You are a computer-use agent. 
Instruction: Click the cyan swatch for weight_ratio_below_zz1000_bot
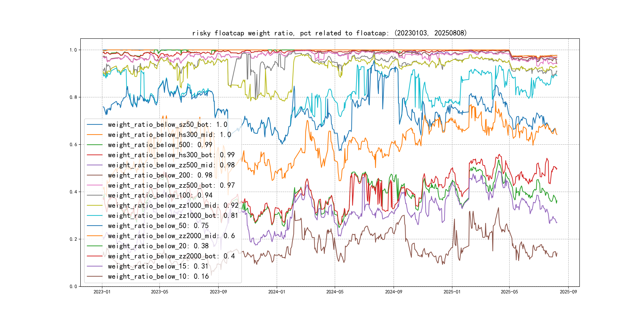94,215
